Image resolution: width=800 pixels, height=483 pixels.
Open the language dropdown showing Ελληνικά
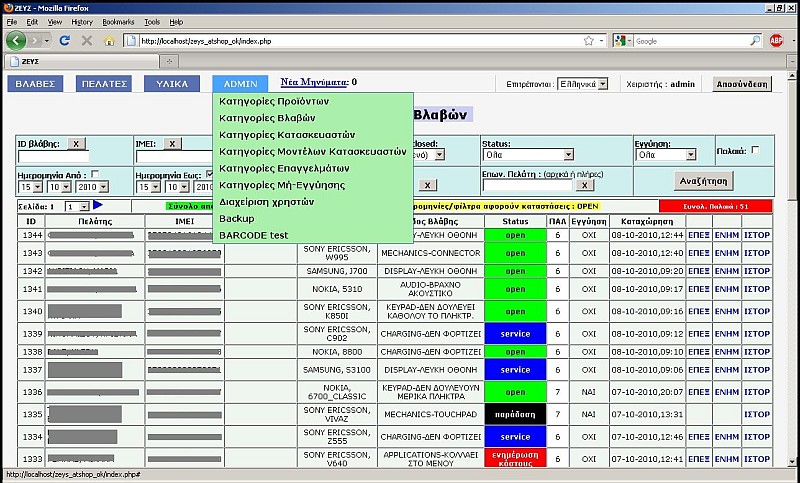582,84
